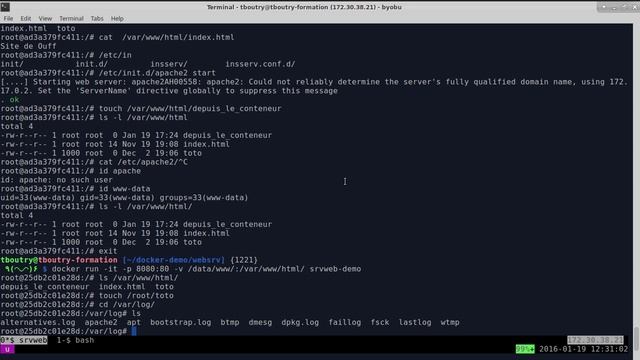
Task: Click the terminal icon in the title bar
Action: point(5,7)
